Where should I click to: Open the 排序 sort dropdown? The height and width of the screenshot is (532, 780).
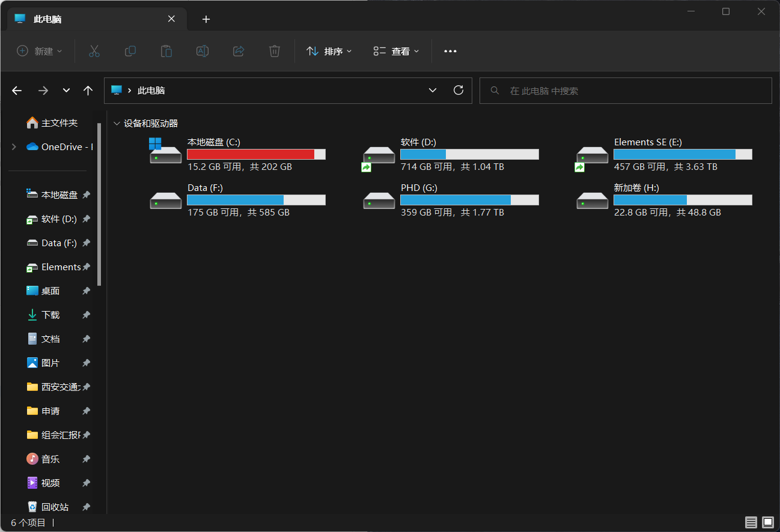click(329, 51)
